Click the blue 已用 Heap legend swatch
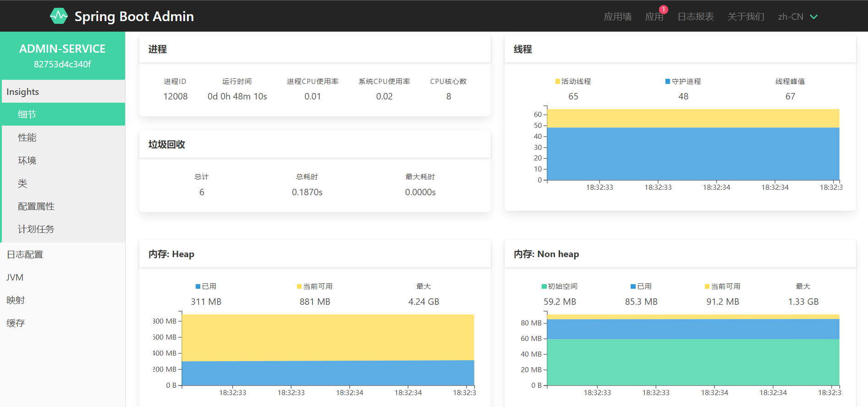This screenshot has width=868, height=407. tap(198, 286)
